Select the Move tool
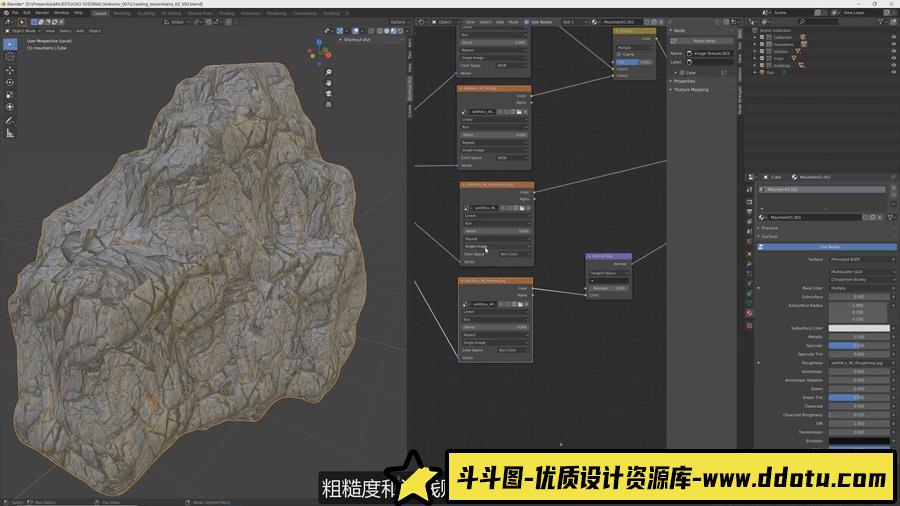This screenshot has height=506, width=900. [10, 70]
